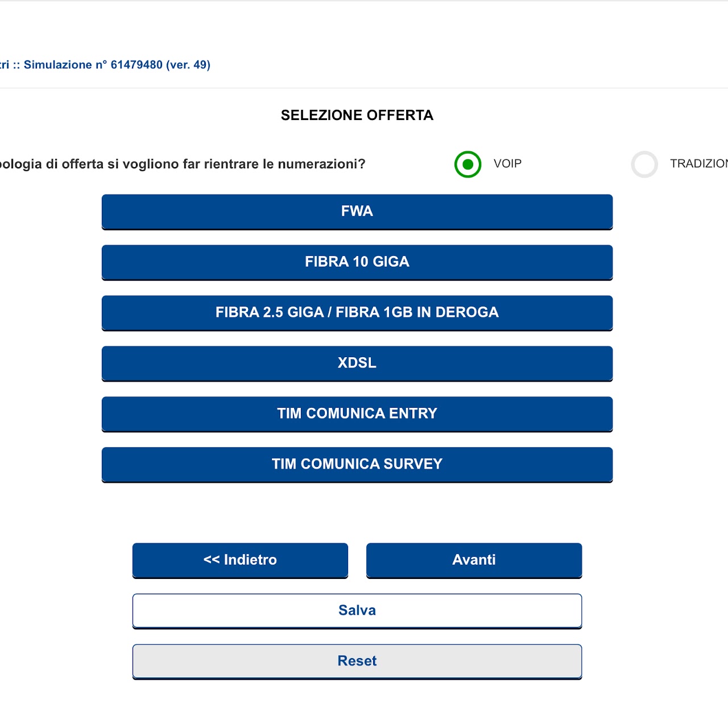The width and height of the screenshot is (728, 728).
Task: Open the TIM COMUNICA SURVEY offer
Action: [357, 465]
